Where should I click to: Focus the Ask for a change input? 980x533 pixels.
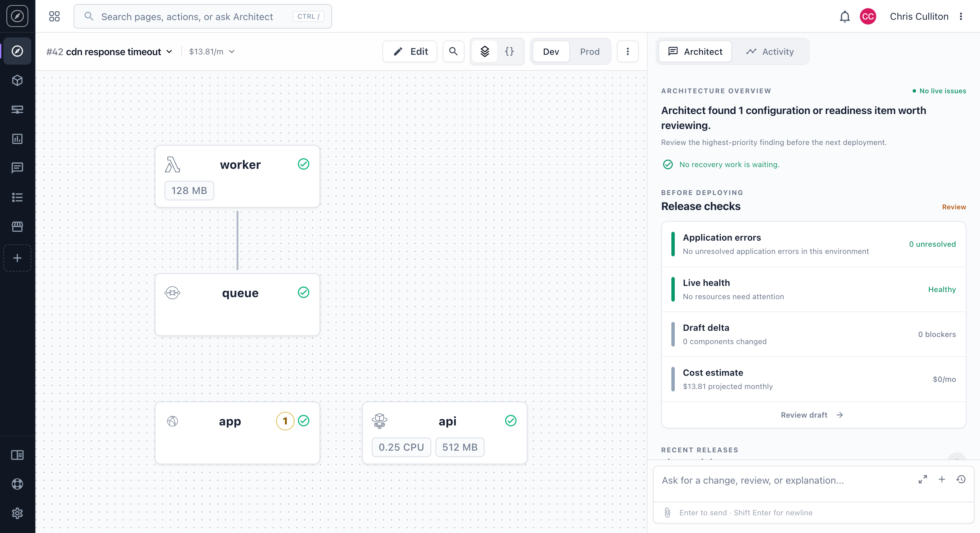[x=784, y=481]
